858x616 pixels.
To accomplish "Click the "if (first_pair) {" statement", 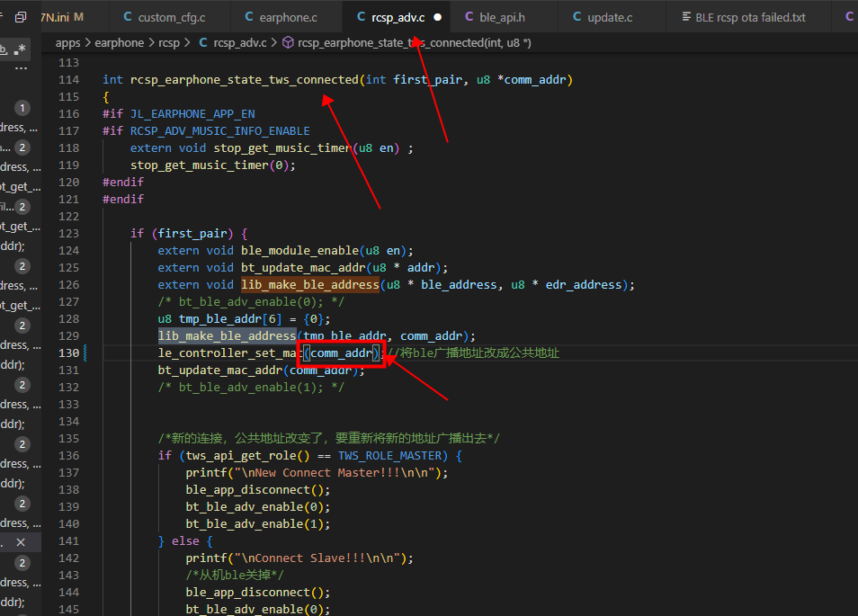I will pyautogui.click(x=189, y=234).
